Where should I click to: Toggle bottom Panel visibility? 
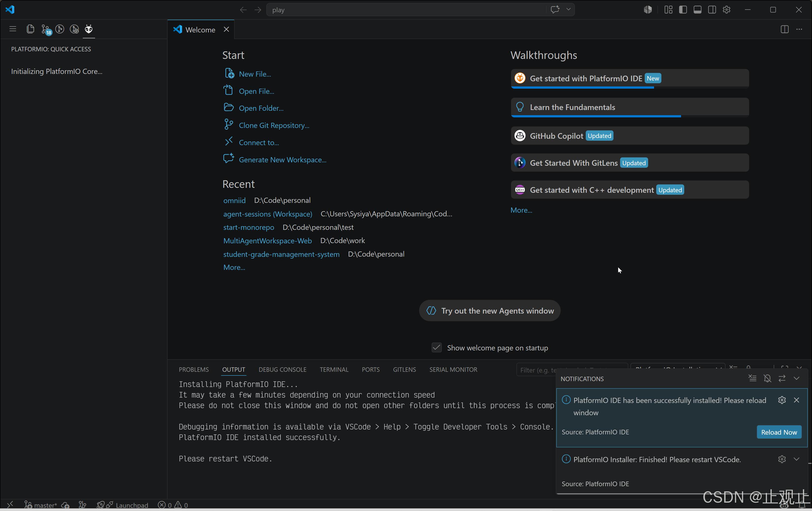pos(697,9)
